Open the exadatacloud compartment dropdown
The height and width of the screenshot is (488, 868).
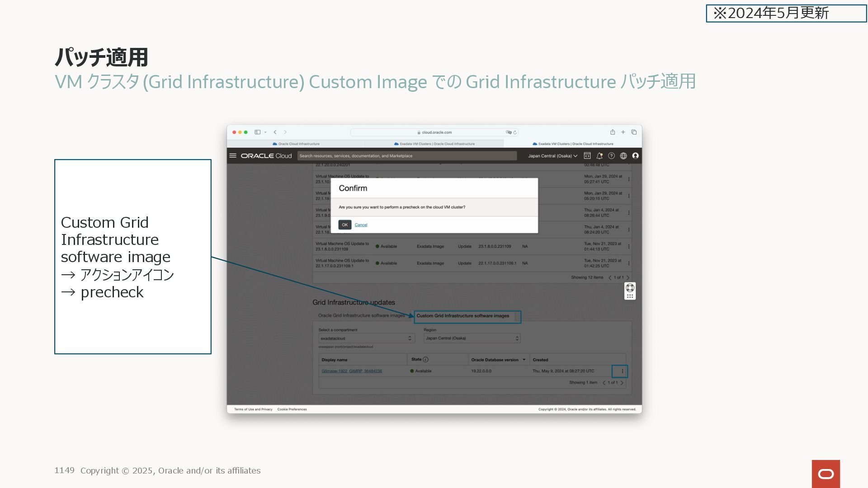tap(366, 338)
